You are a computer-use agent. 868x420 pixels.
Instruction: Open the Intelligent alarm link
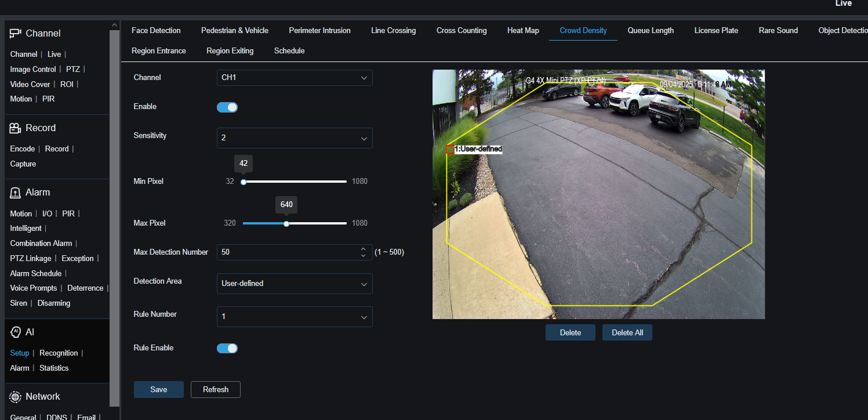click(26, 229)
